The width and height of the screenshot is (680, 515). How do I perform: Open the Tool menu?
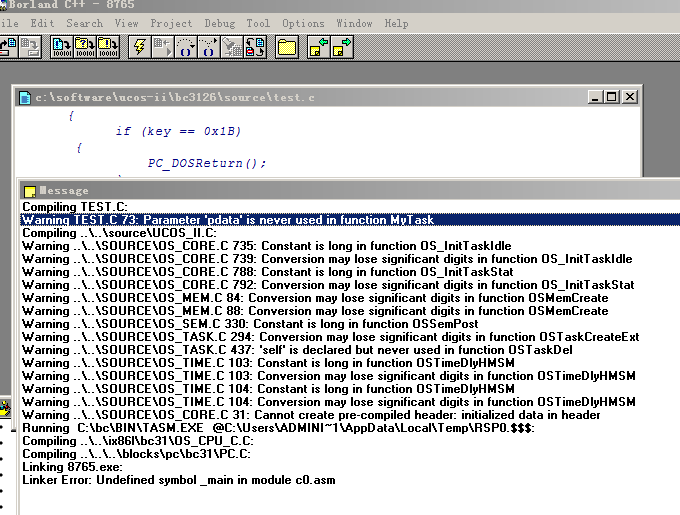coord(258,23)
